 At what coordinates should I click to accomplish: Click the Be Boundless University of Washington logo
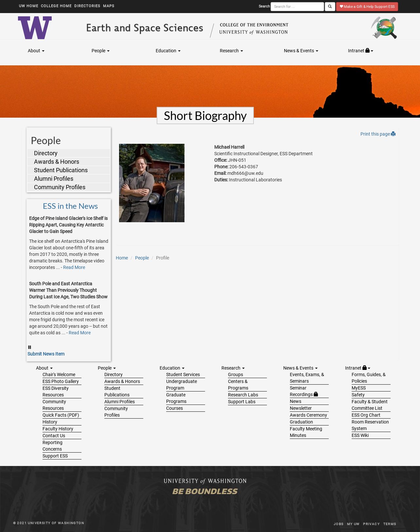205,487
